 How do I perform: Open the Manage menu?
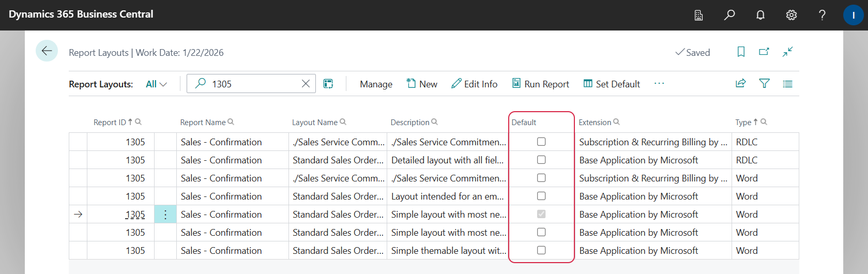point(376,84)
